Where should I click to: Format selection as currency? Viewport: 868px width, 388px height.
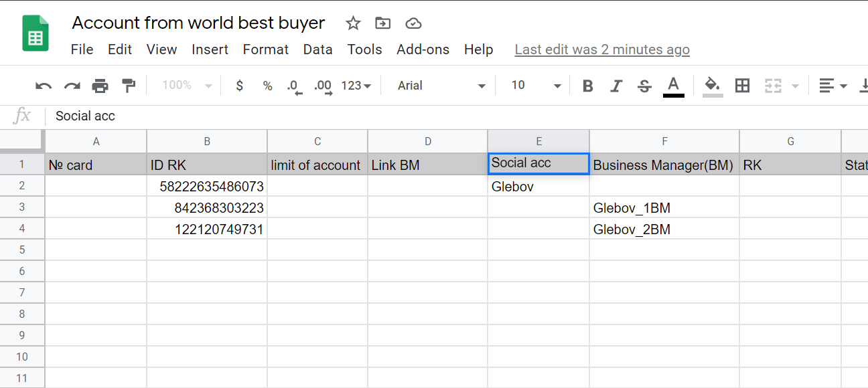point(240,86)
